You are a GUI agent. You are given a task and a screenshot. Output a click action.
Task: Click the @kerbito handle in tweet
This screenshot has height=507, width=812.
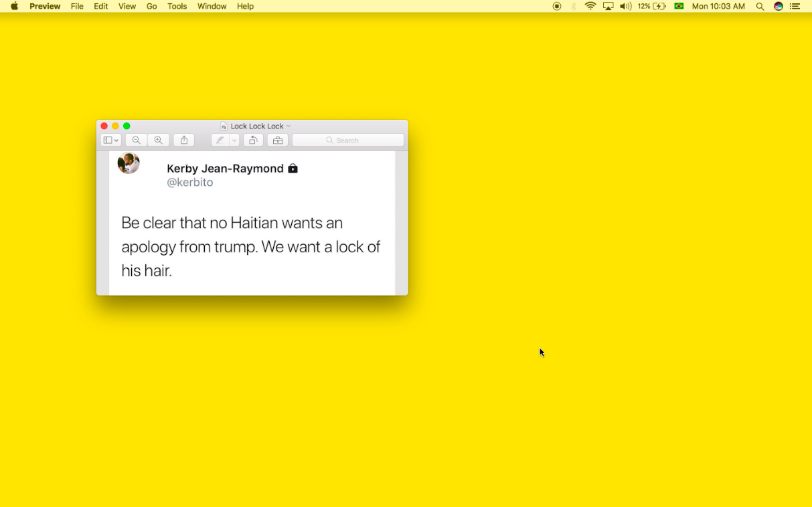click(x=190, y=183)
